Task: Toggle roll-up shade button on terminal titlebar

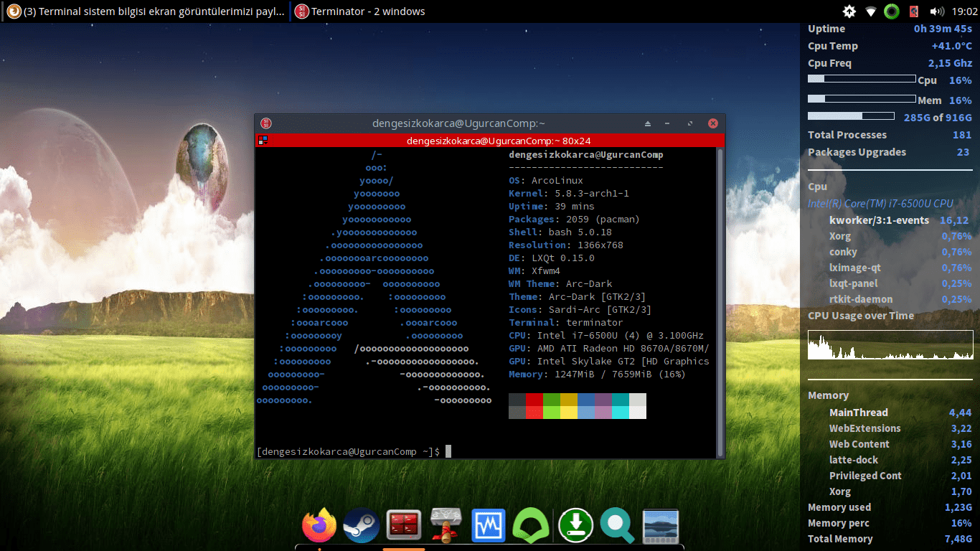Action: [648, 123]
